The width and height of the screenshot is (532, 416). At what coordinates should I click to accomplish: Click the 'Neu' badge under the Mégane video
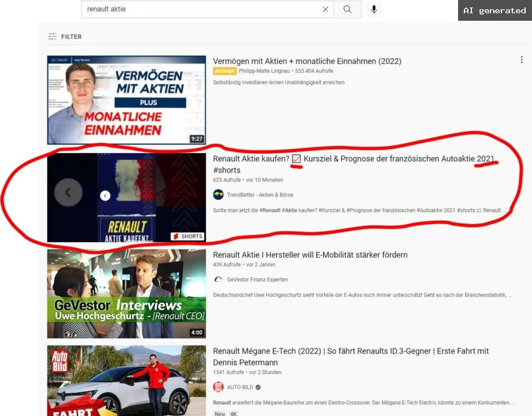click(x=220, y=414)
